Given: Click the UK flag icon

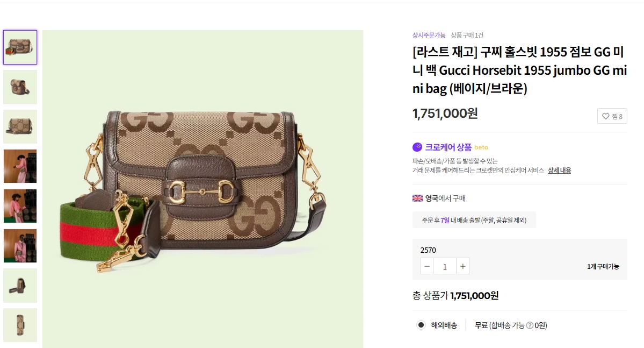Looking at the screenshot, I should (x=417, y=198).
